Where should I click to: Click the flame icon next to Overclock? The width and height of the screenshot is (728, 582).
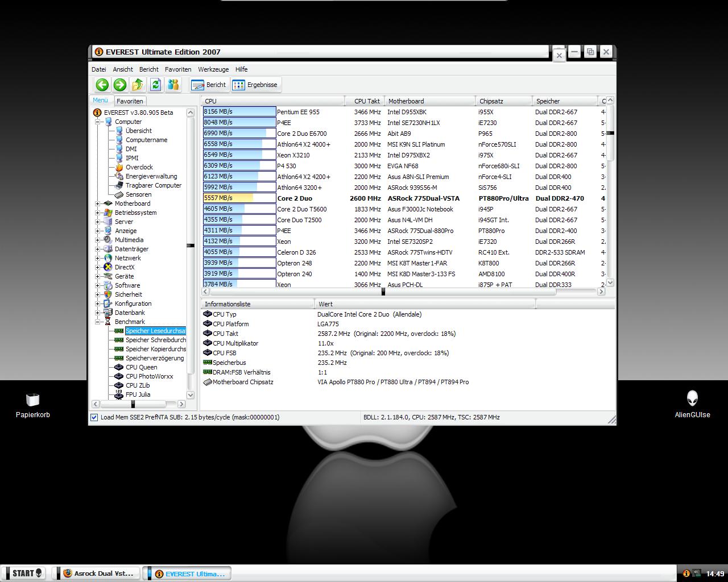coord(119,167)
